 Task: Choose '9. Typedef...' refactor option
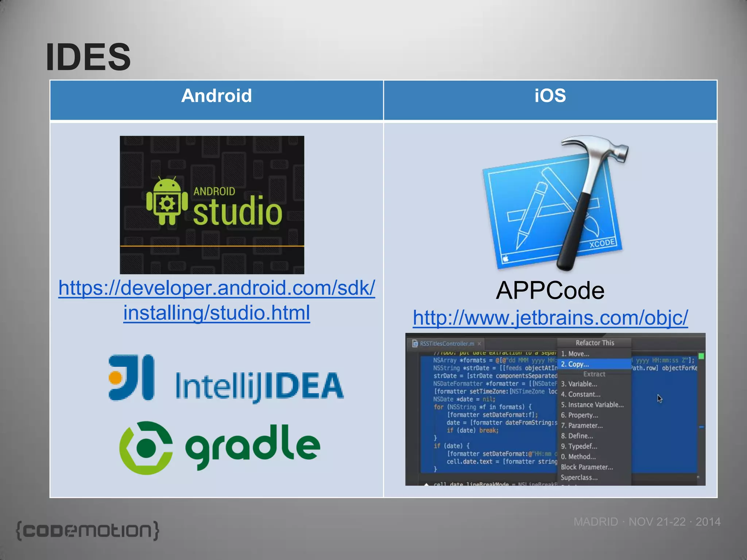click(x=594, y=446)
